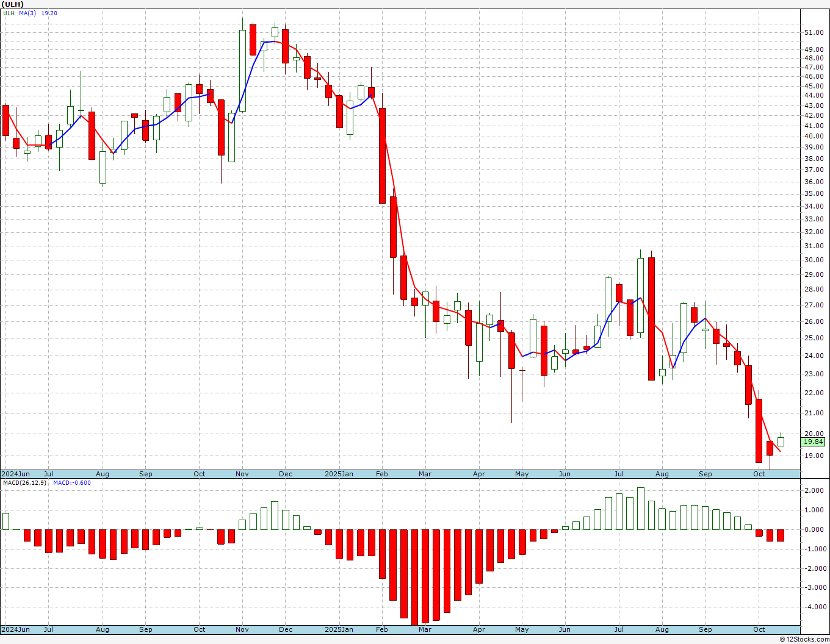Screen dimensions: 830x644
Task: Click the 35.00 price axis label
Action: pos(814,193)
